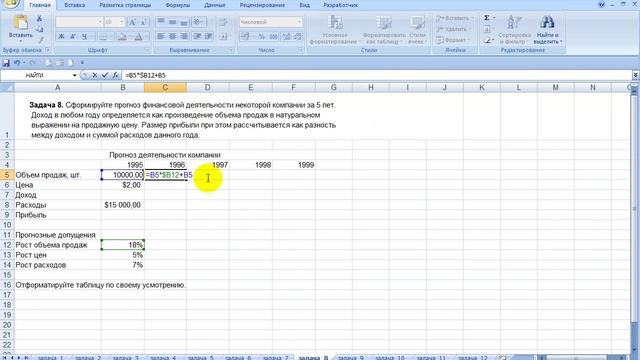Viewport: 640px width, 360px height.
Task: Click the Fill Color bucket swatch
Action: [122, 37]
